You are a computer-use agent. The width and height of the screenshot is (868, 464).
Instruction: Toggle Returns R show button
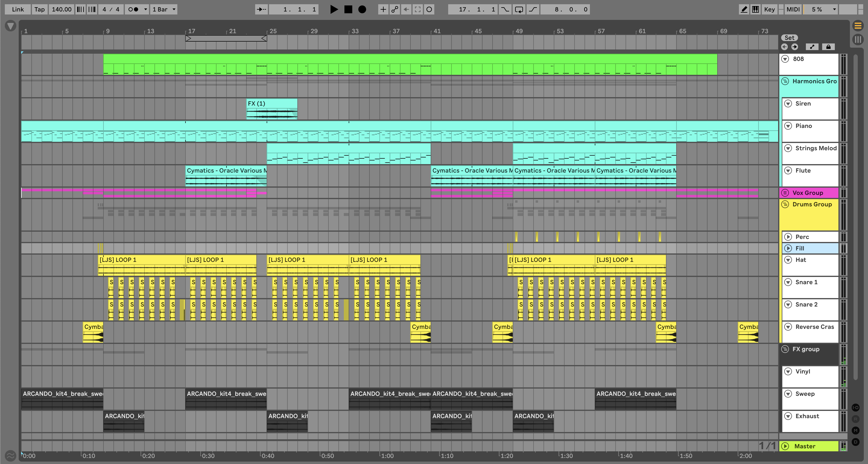click(856, 419)
